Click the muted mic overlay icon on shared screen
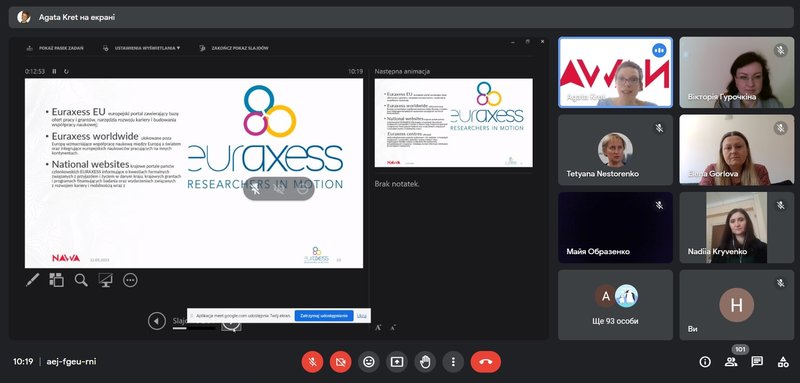The width and height of the screenshot is (800, 383). [256, 189]
